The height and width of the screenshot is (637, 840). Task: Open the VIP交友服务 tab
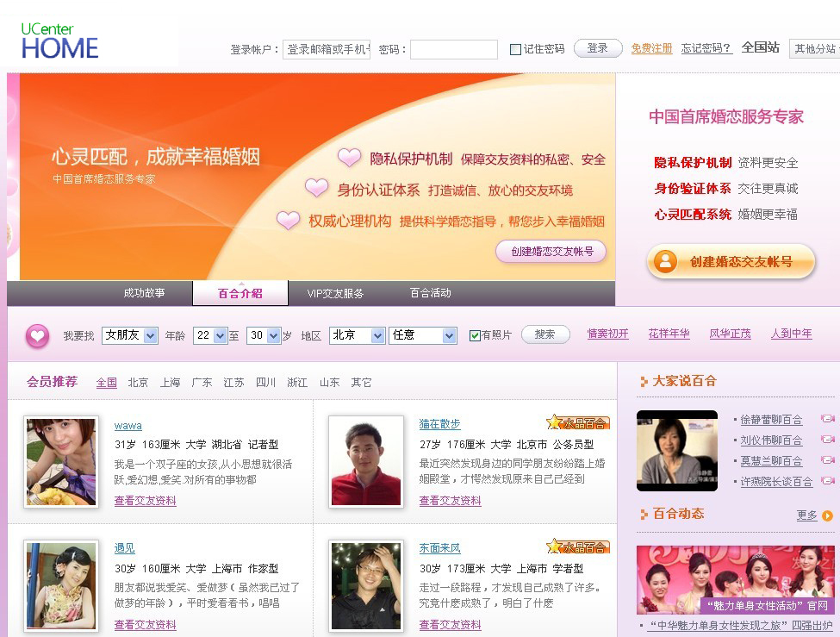pyautogui.click(x=335, y=293)
